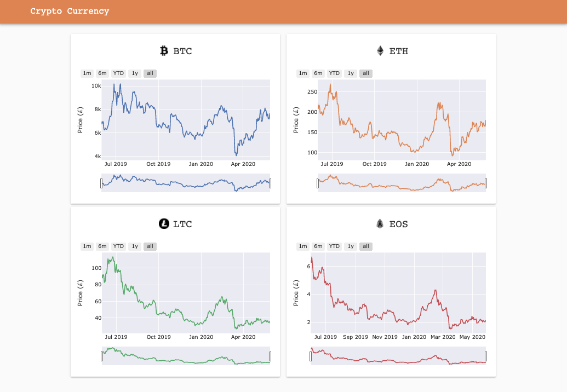Click the LTC range slider left handle
The width and height of the screenshot is (567, 392).
(x=101, y=356)
